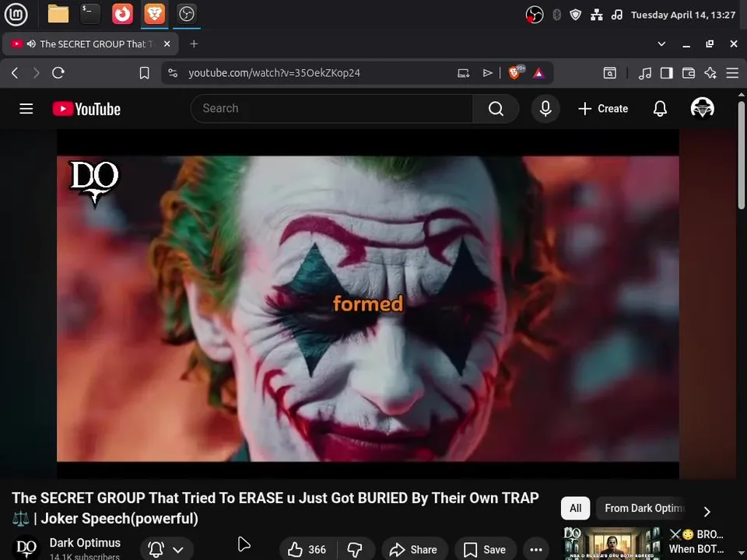Open the Terminal launcher in panel
This screenshot has width=747, height=560.
pos(90,14)
